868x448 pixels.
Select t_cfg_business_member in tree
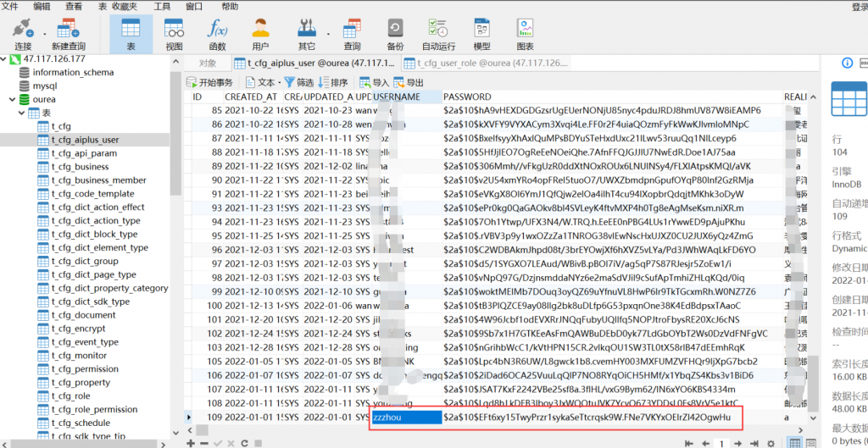98,180
